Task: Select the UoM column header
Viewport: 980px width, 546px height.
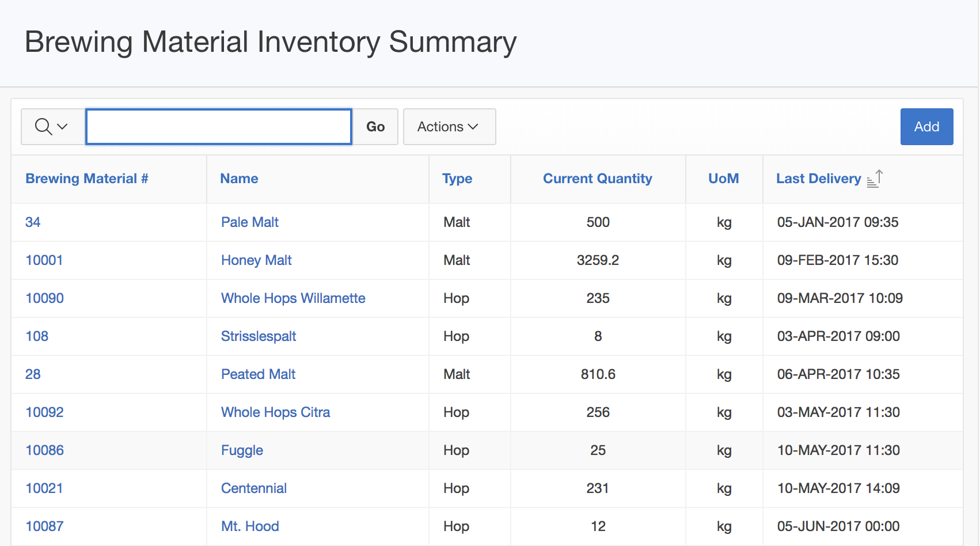Action: tap(723, 179)
